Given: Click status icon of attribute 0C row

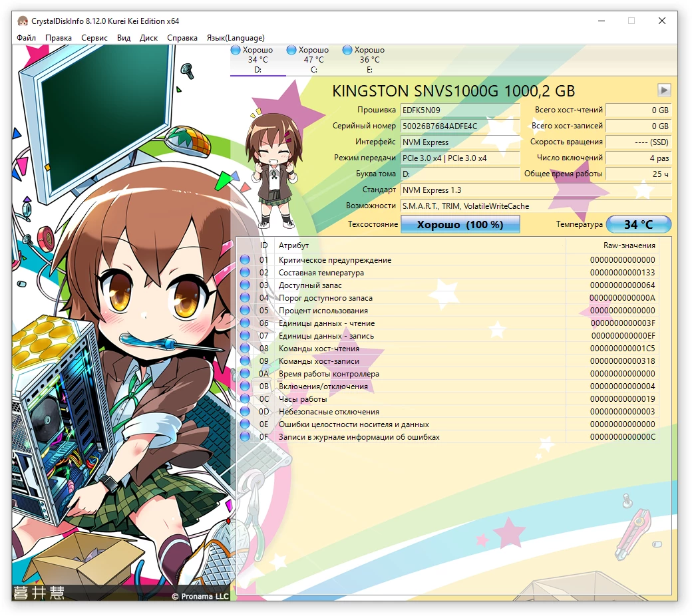Looking at the screenshot, I should pyautogui.click(x=245, y=399).
